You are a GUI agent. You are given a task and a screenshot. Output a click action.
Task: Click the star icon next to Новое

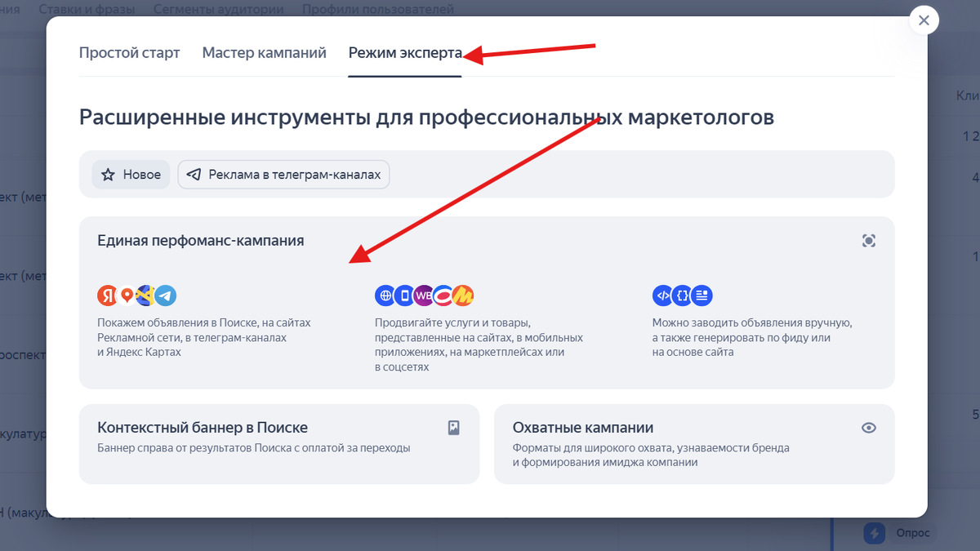click(x=107, y=174)
